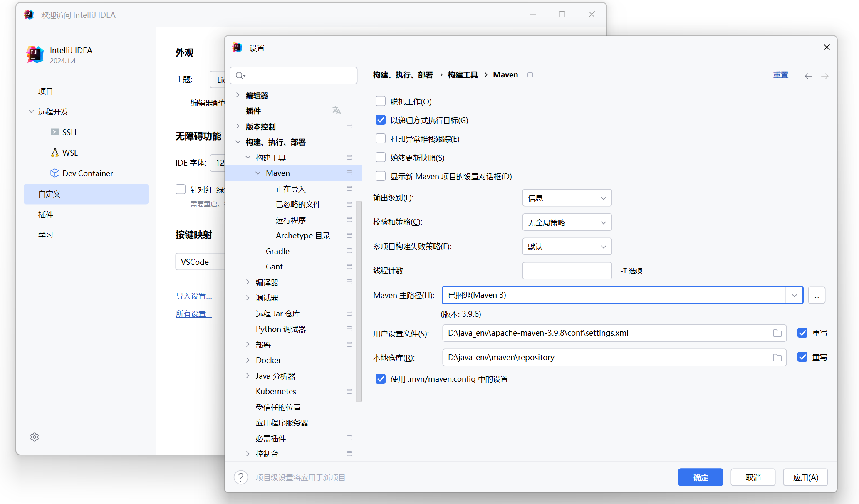
Task: Click the project-level marker icon beside Gant
Action: 349,267
